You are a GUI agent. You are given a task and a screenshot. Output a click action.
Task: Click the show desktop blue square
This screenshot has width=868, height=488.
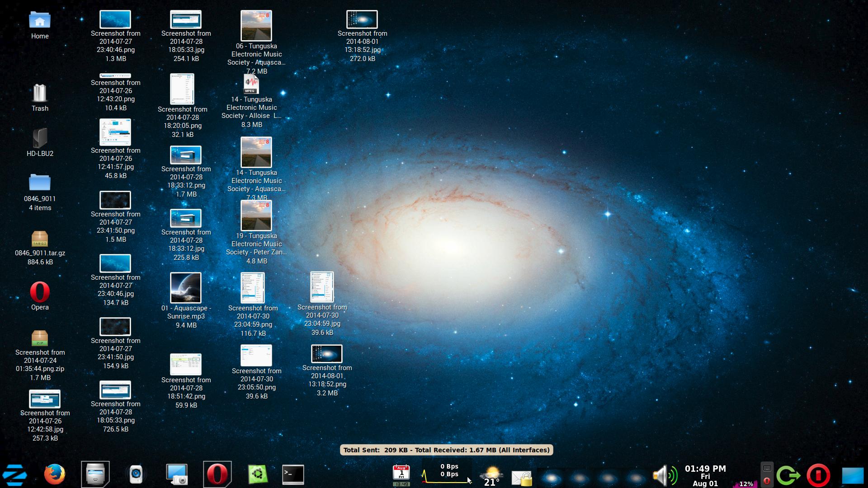(x=853, y=476)
